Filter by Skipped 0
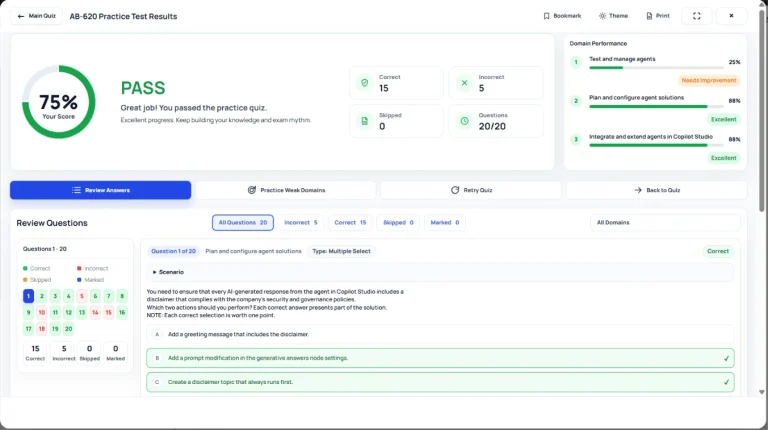 pyautogui.click(x=398, y=222)
